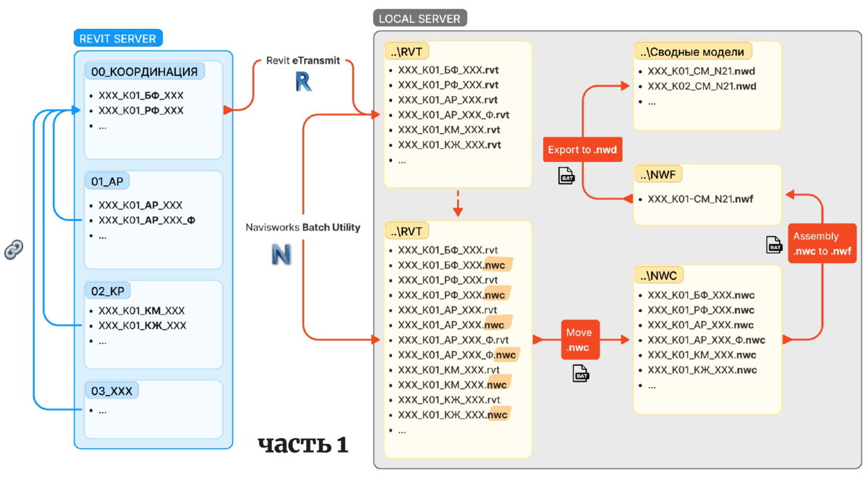
Task: Click the BAT file icon under Move .nwc
Action: pos(581,373)
